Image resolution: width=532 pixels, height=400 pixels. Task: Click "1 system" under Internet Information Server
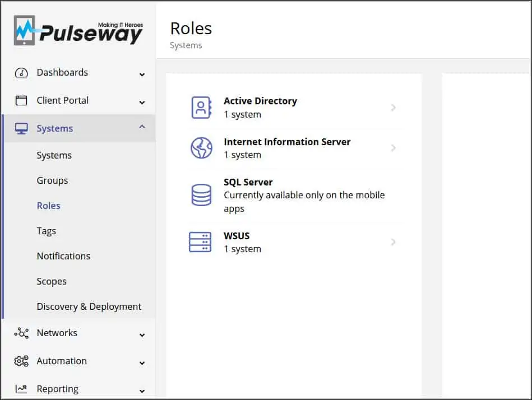click(x=243, y=155)
